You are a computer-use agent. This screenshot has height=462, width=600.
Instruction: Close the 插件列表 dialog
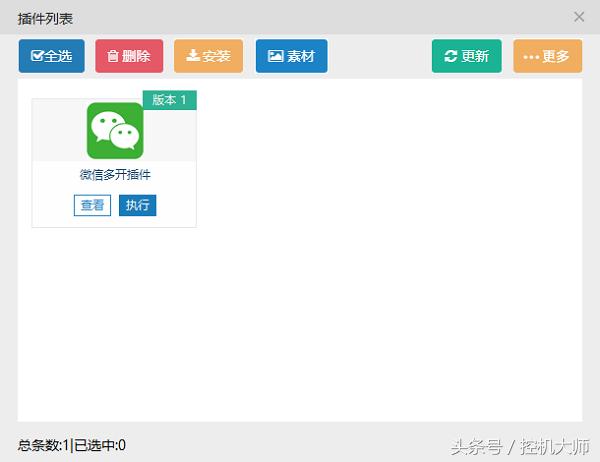click(x=579, y=17)
